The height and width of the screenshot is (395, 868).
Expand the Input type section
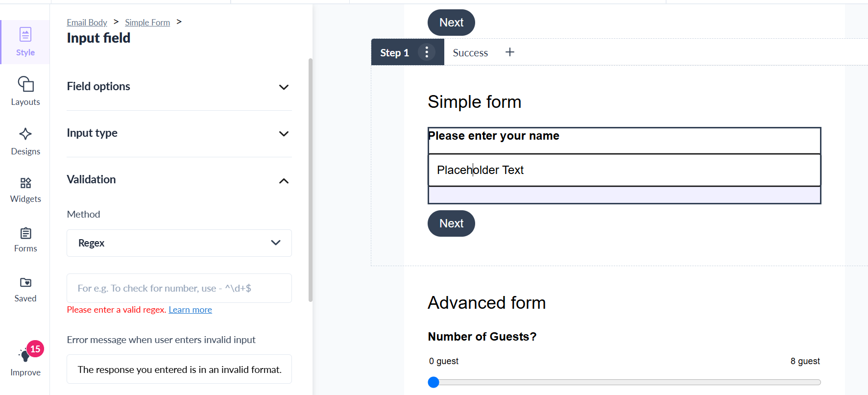[179, 133]
